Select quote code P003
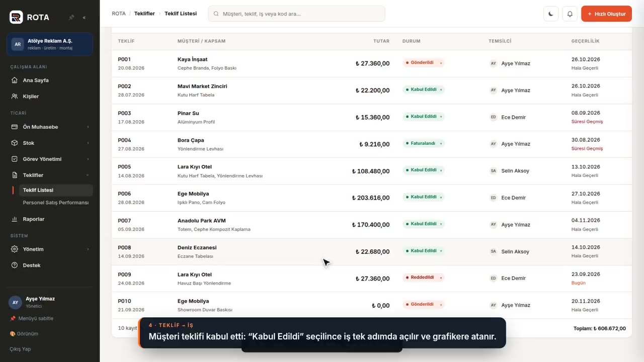Image resolution: width=644 pixels, height=362 pixels. [x=124, y=113]
